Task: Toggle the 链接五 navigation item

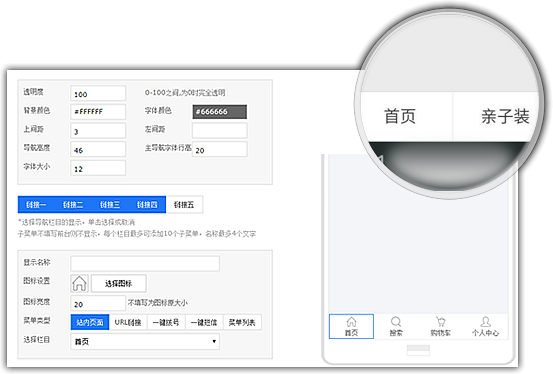Action: coord(184,205)
